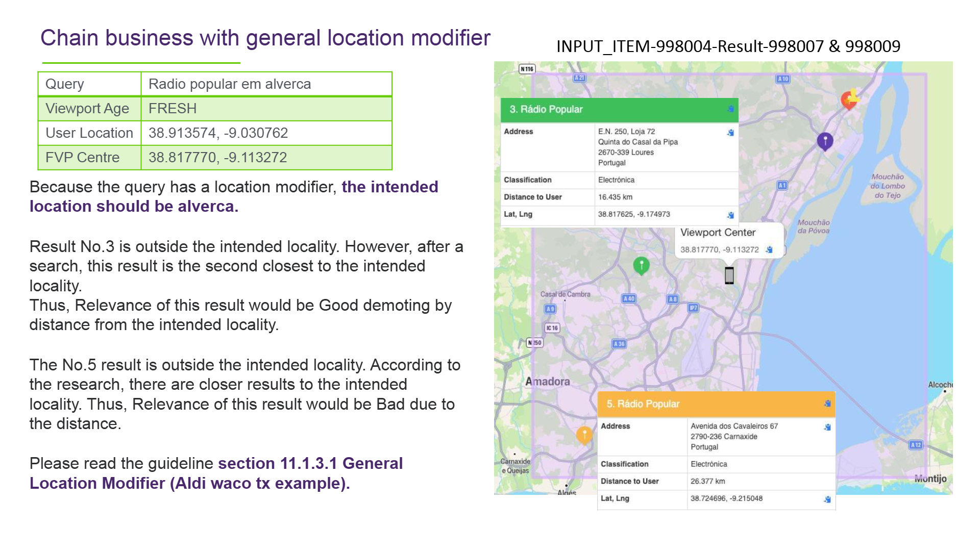Click the A12 highway shield

[916, 445]
